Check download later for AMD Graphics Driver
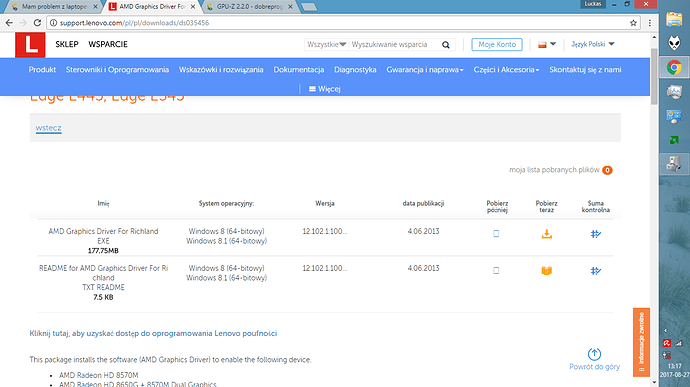The height and width of the screenshot is (387, 690). [x=496, y=234]
